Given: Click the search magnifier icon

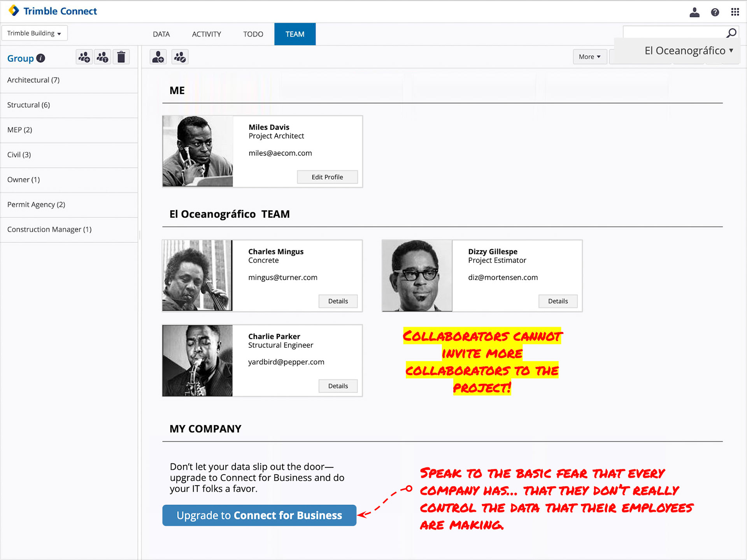Looking at the screenshot, I should pyautogui.click(x=731, y=33).
